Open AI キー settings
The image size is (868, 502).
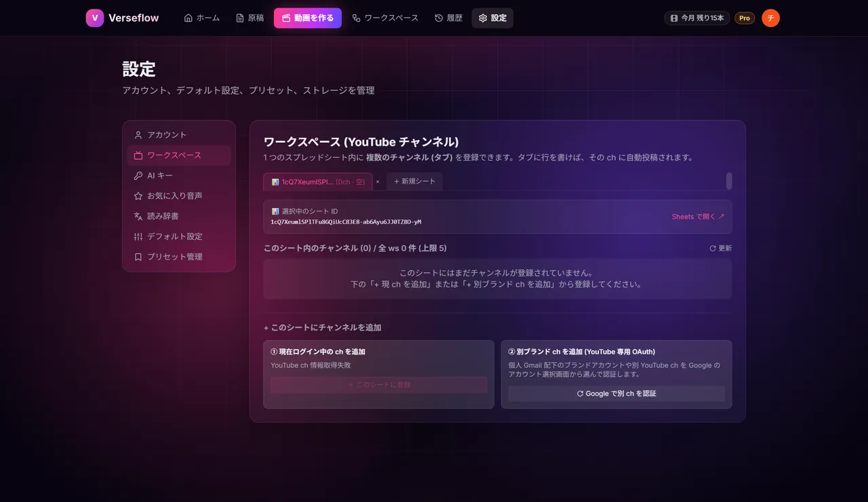tap(179, 175)
